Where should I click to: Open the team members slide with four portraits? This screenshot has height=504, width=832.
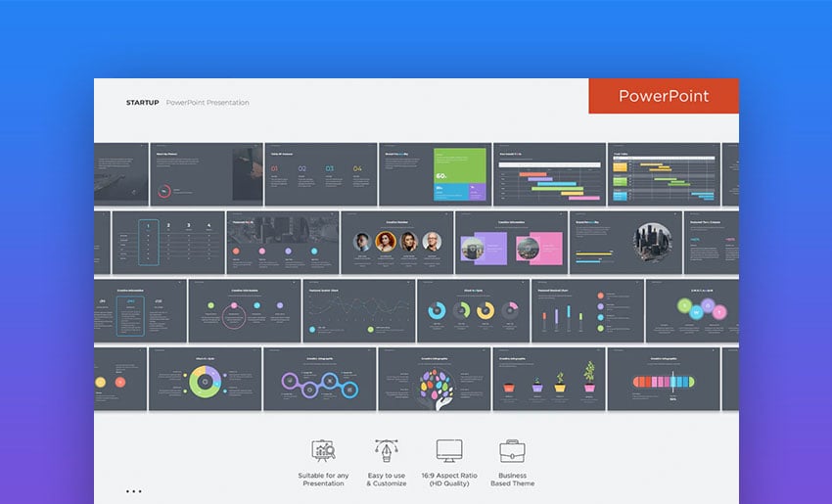(x=397, y=242)
